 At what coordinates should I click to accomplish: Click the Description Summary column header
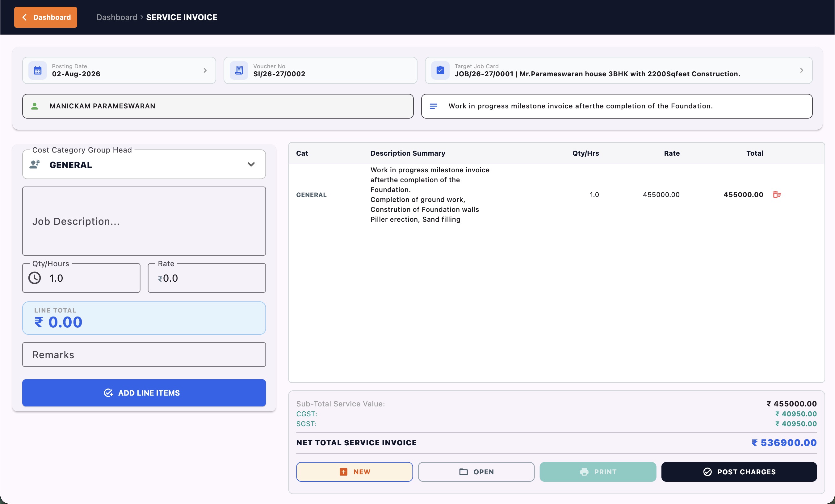408,153
